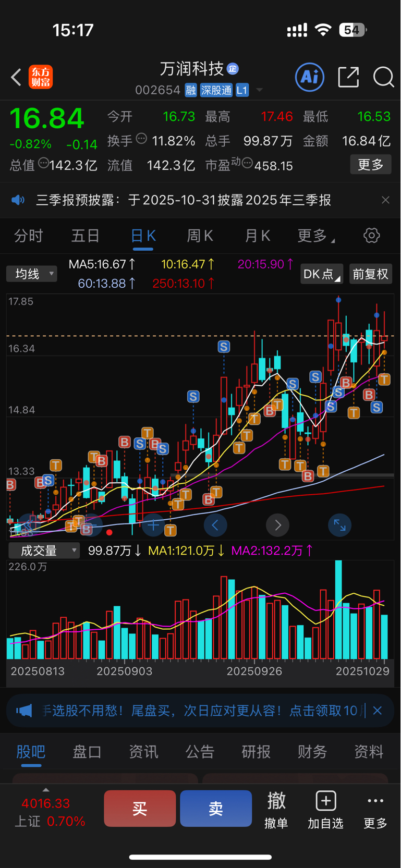The image size is (401, 868).
Task: Close the 三季报预披露 notice
Action: point(385,200)
